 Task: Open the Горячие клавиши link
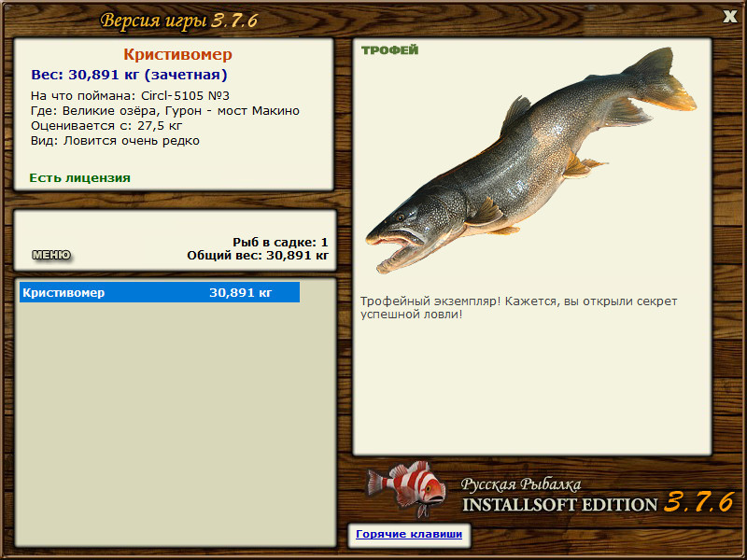(x=408, y=535)
